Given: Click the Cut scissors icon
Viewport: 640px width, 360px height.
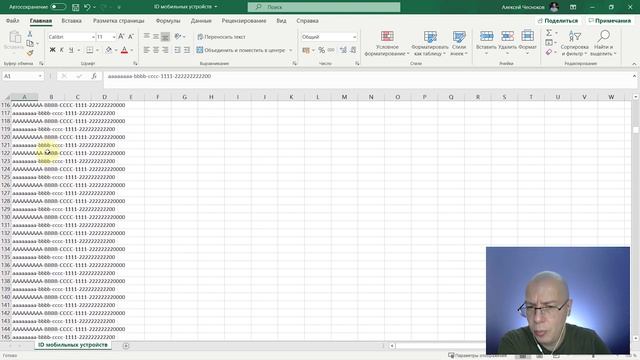Looking at the screenshot, I should pyautogui.click(x=30, y=34).
